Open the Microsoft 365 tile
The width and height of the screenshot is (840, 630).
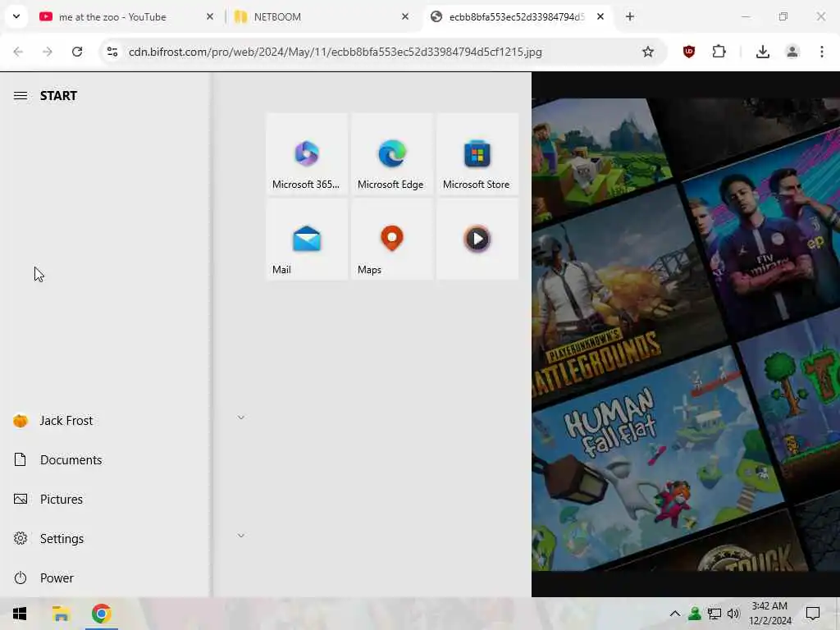point(307,153)
